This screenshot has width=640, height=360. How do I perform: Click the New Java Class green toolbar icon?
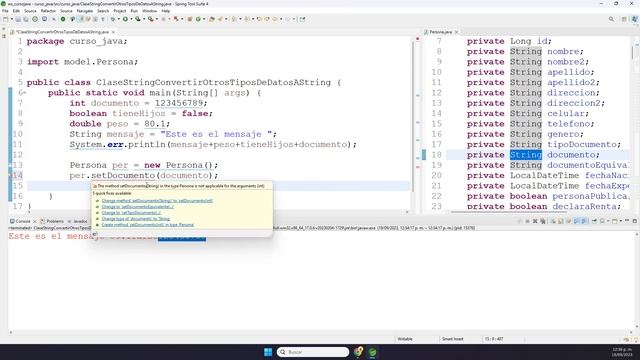coord(198,19)
